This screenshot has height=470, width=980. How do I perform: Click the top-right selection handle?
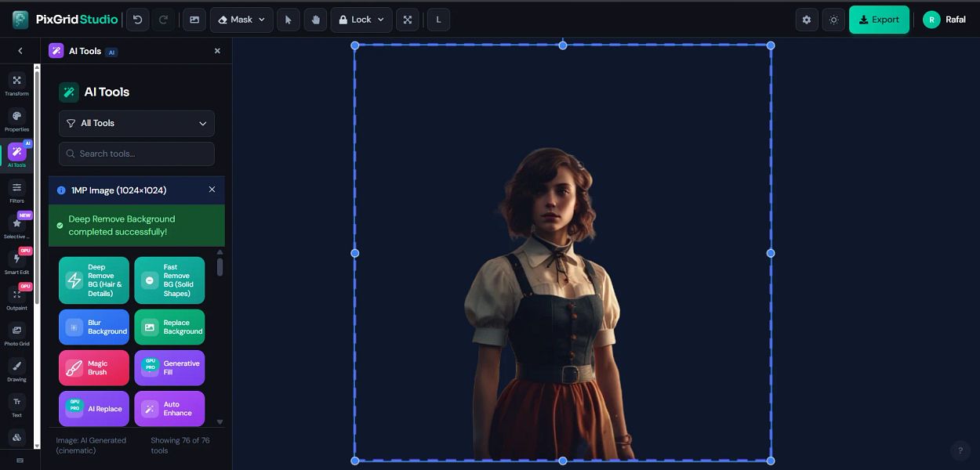(771, 45)
